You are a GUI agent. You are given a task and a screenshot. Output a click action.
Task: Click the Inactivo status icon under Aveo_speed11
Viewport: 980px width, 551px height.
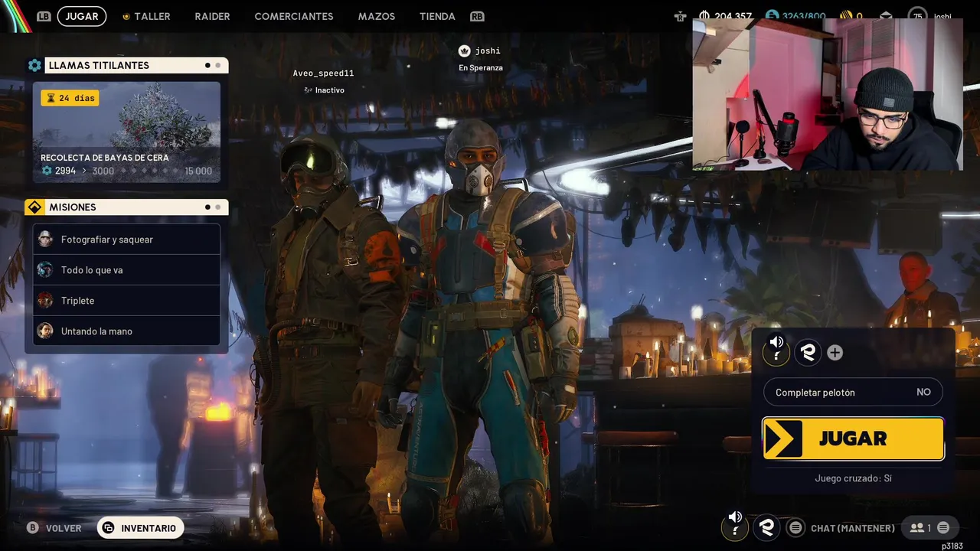[x=308, y=90]
